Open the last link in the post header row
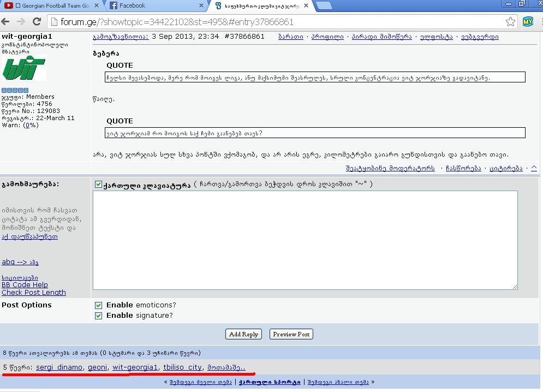 point(480,37)
